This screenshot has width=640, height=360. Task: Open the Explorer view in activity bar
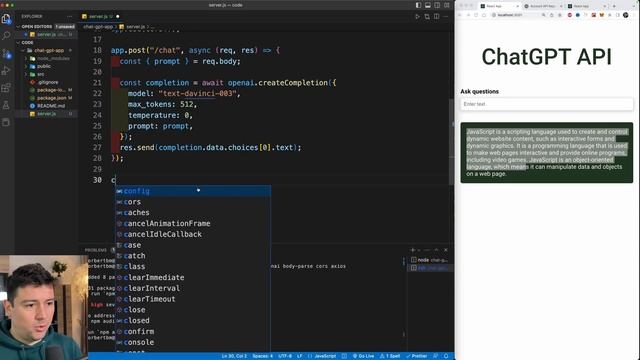click(6, 19)
